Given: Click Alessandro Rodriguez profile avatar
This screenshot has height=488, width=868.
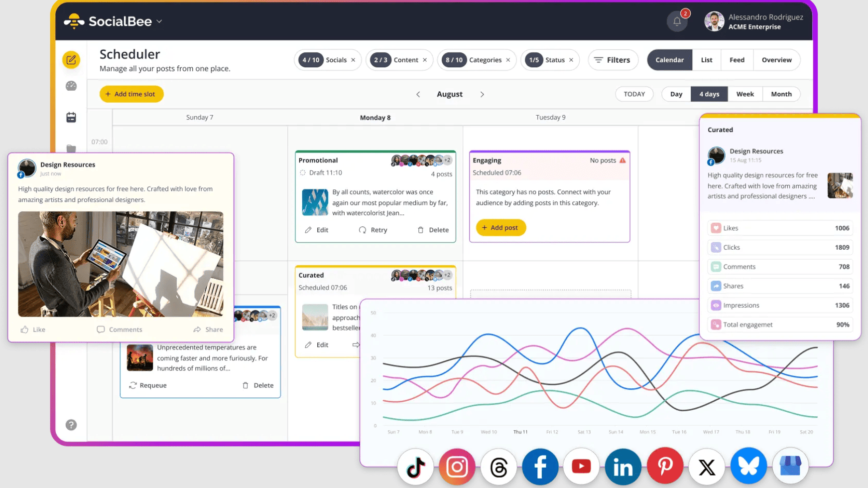Looking at the screenshot, I should pos(714,21).
